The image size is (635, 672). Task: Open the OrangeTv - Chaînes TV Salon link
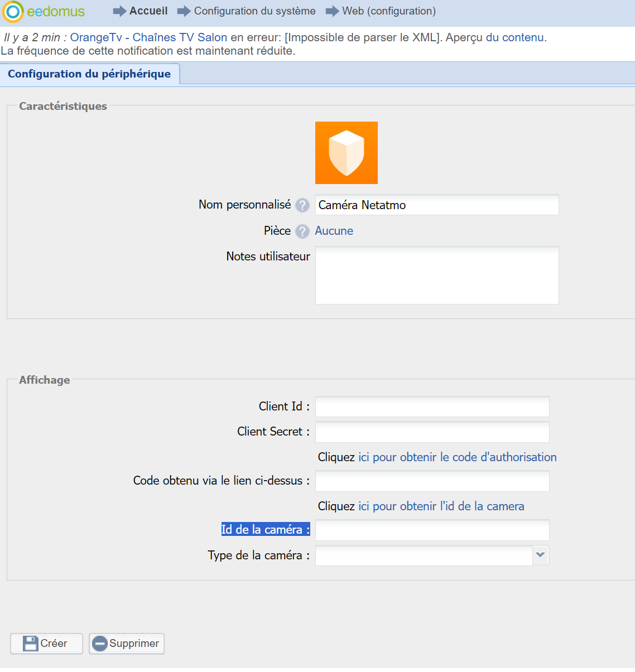(x=148, y=37)
